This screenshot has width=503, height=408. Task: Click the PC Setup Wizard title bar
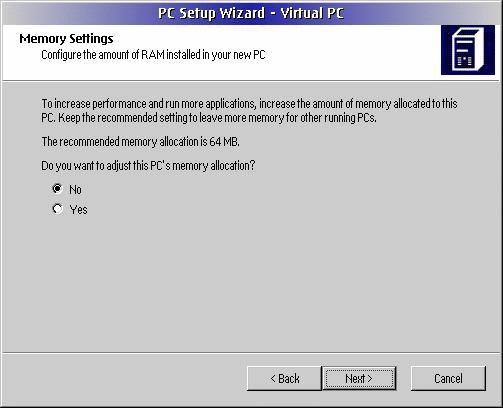[x=251, y=13]
